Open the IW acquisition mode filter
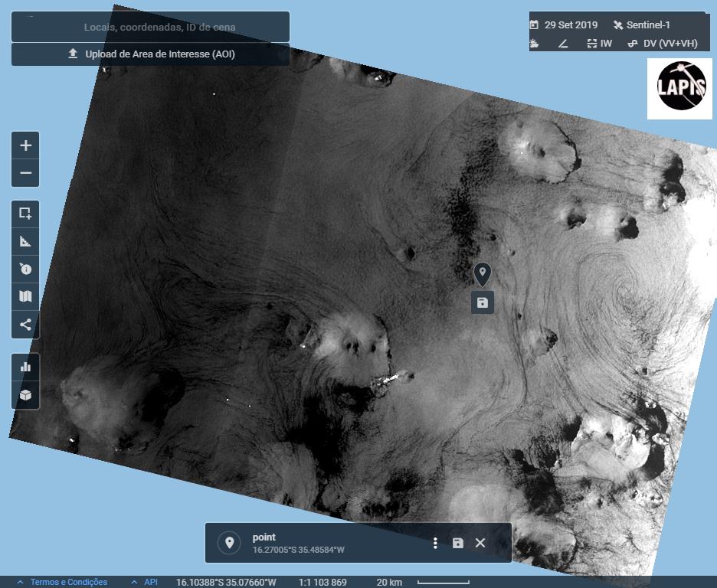The image size is (717, 588). (599, 44)
